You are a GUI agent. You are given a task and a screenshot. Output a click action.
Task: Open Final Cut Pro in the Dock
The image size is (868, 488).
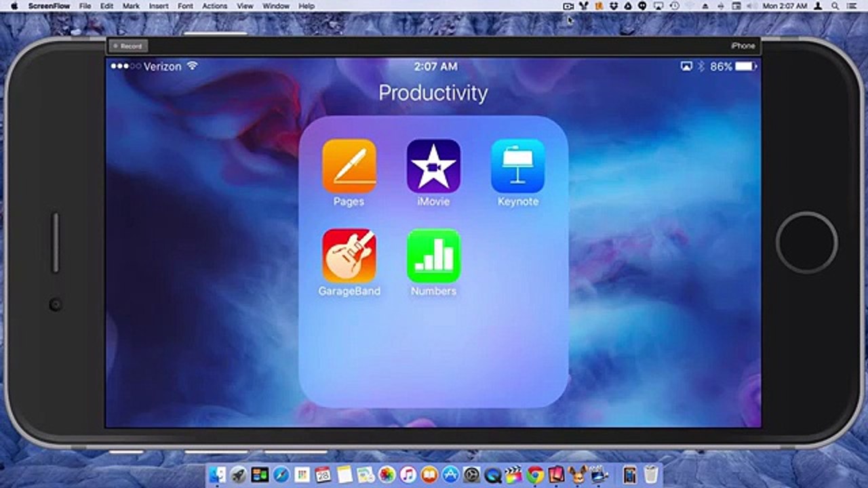(x=513, y=474)
